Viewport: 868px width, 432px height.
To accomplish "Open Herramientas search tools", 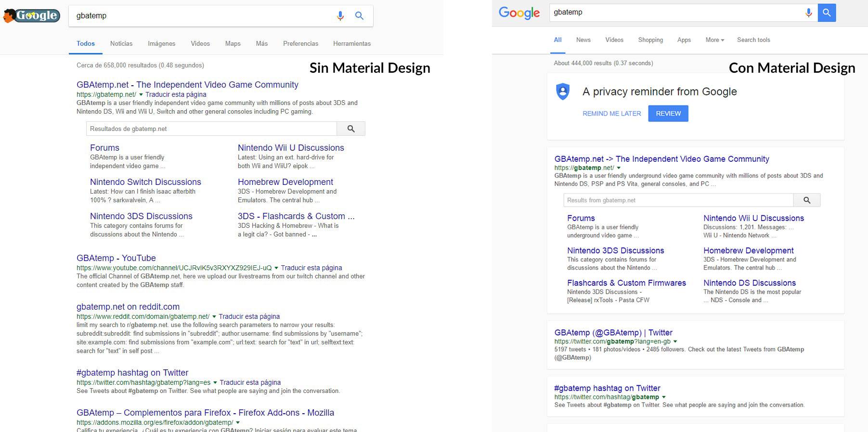I will click(x=352, y=43).
